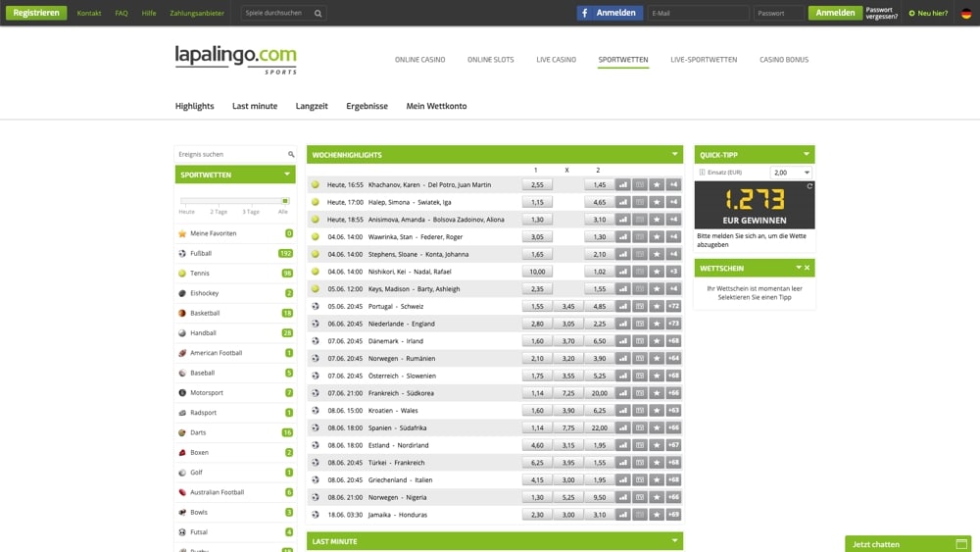Open the Kontakt link
This screenshot has width=980, height=552.
[89, 13]
